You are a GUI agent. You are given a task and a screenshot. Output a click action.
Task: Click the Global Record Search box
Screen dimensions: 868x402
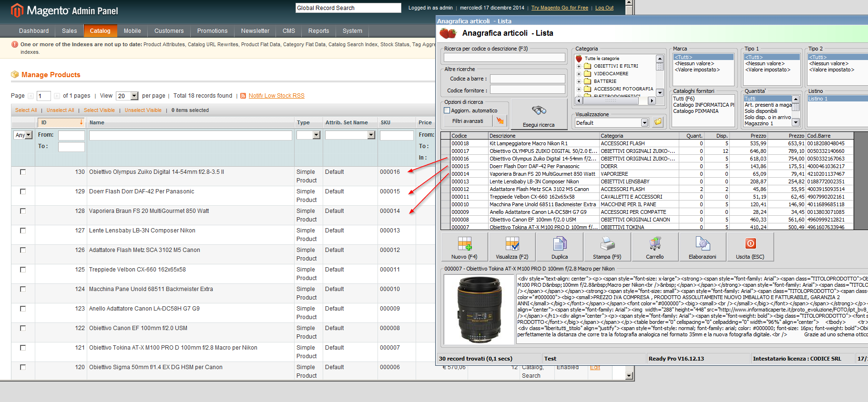[x=348, y=8]
